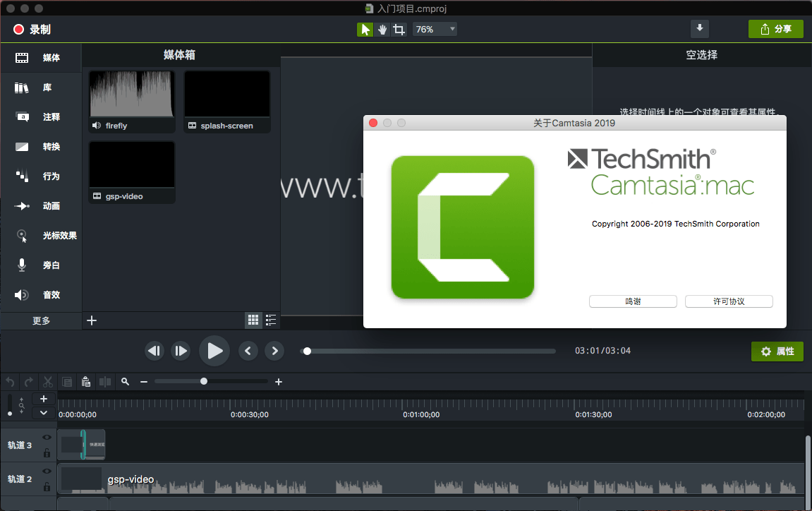Open the 媒体 media tab
812x511 pixels.
pos(40,58)
